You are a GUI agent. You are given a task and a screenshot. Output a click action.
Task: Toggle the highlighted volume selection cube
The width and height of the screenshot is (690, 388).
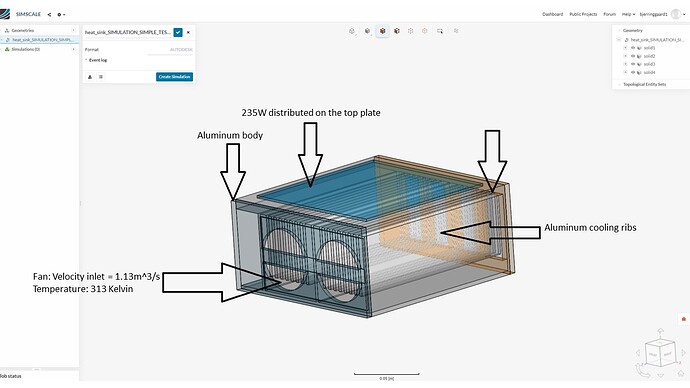click(x=382, y=31)
